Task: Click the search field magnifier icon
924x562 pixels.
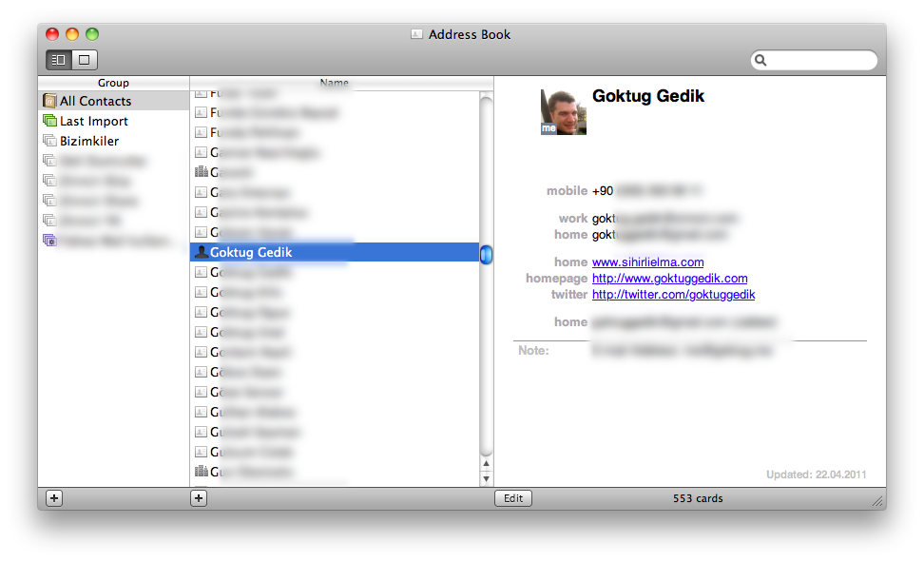Action: (x=761, y=61)
